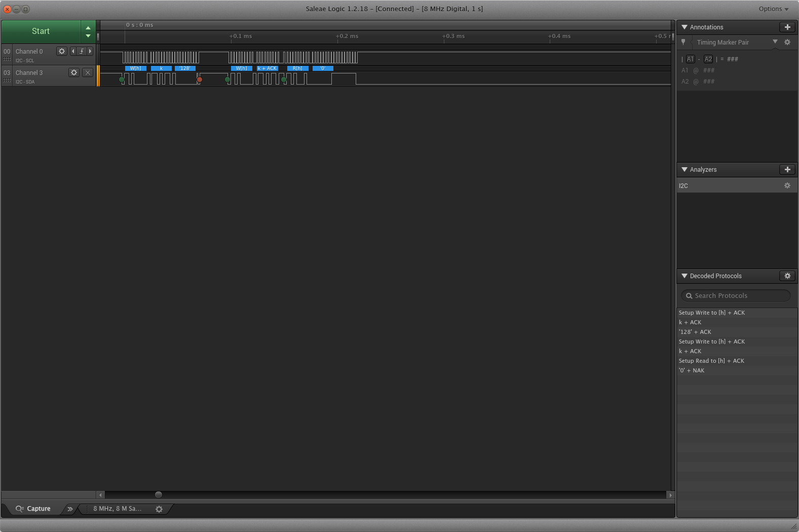The image size is (799, 532).
Task: Open Timing Marker Pair dropdown arrow
Action: point(775,42)
